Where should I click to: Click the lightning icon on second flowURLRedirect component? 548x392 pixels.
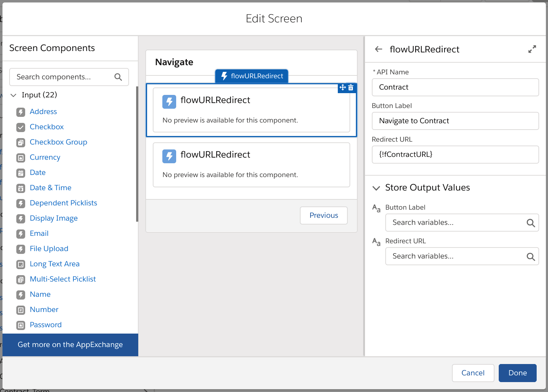point(169,156)
